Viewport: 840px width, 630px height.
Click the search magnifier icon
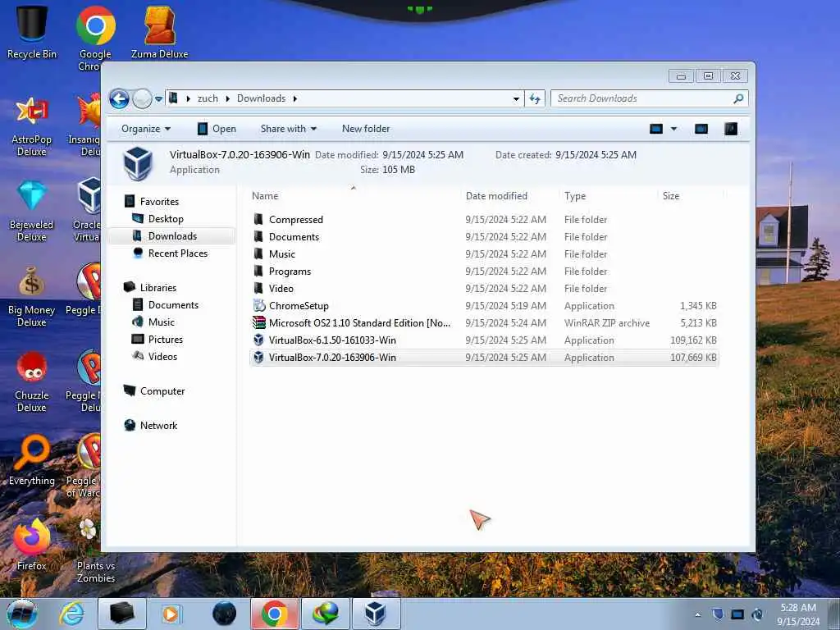pyautogui.click(x=738, y=98)
